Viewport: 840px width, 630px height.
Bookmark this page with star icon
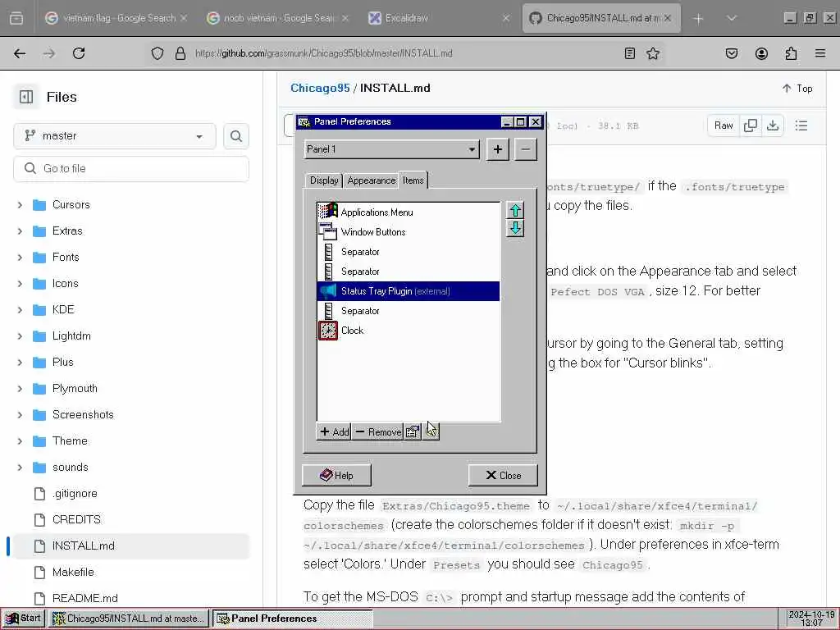pyautogui.click(x=652, y=53)
